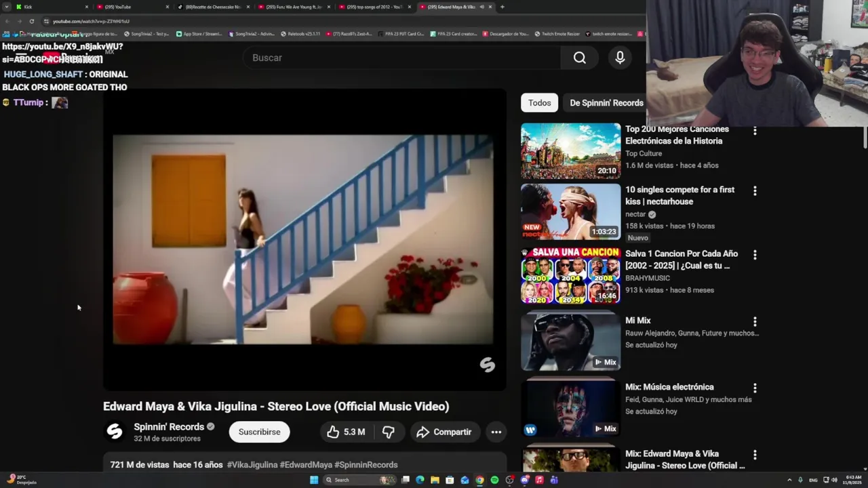Screen dimensions: 868x488
Task: Show hidden system tray icons
Action: coord(789,480)
